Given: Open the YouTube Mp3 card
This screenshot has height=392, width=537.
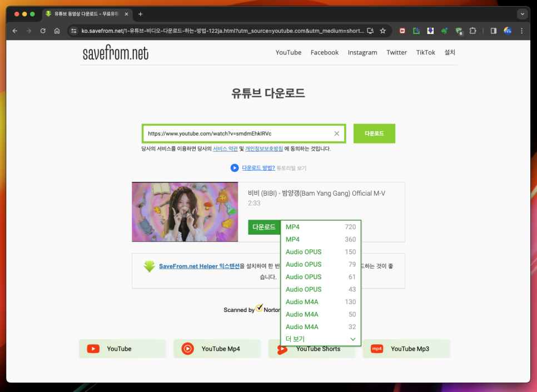Looking at the screenshot, I should 406,349.
